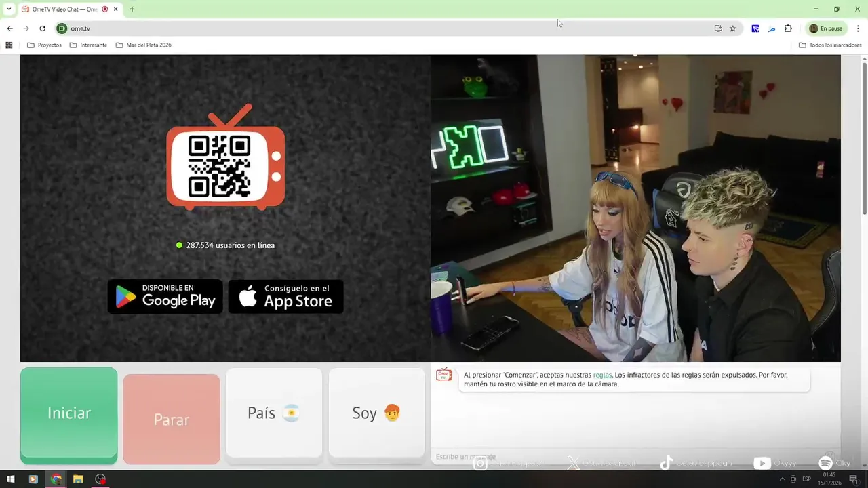Click the webcam video feed

click(x=635, y=208)
